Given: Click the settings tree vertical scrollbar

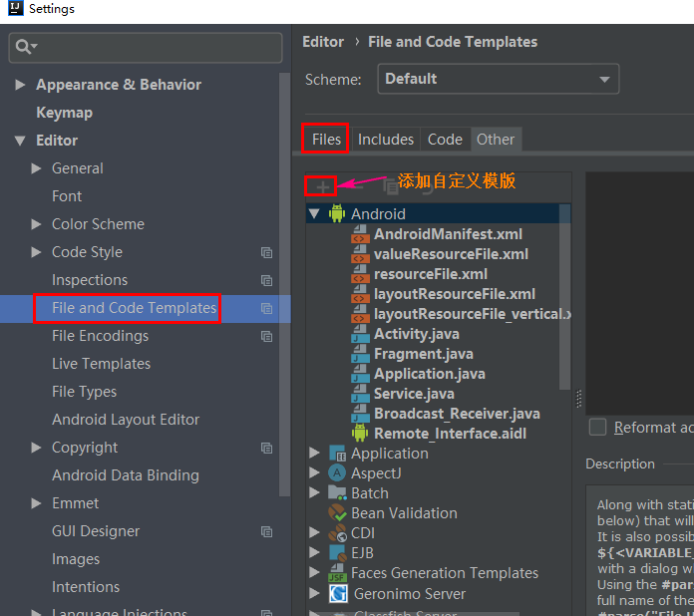Looking at the screenshot, I should [284, 284].
